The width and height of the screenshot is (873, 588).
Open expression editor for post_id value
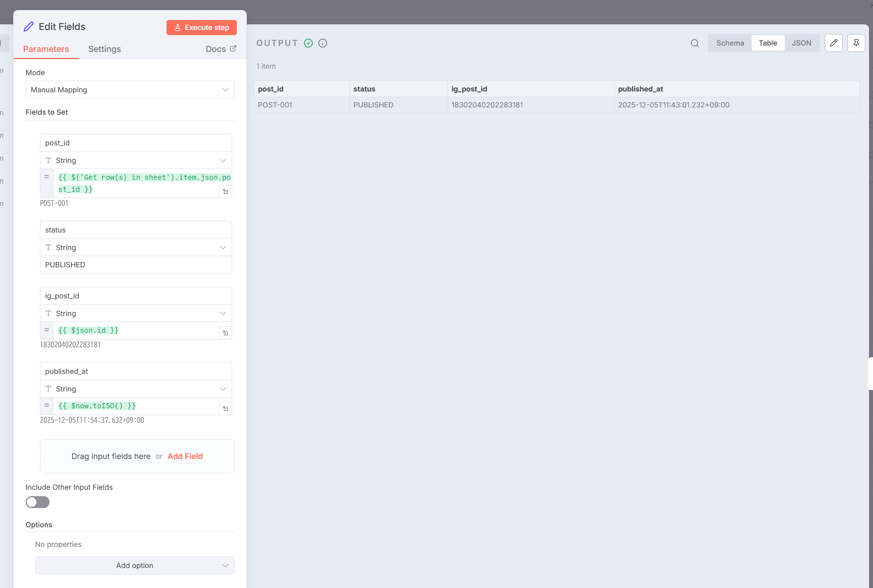pyautogui.click(x=226, y=192)
